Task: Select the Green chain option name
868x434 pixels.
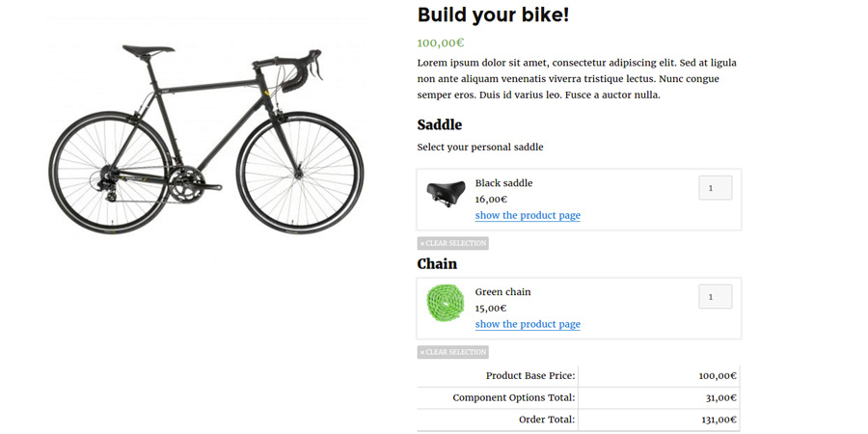Action: [502, 292]
